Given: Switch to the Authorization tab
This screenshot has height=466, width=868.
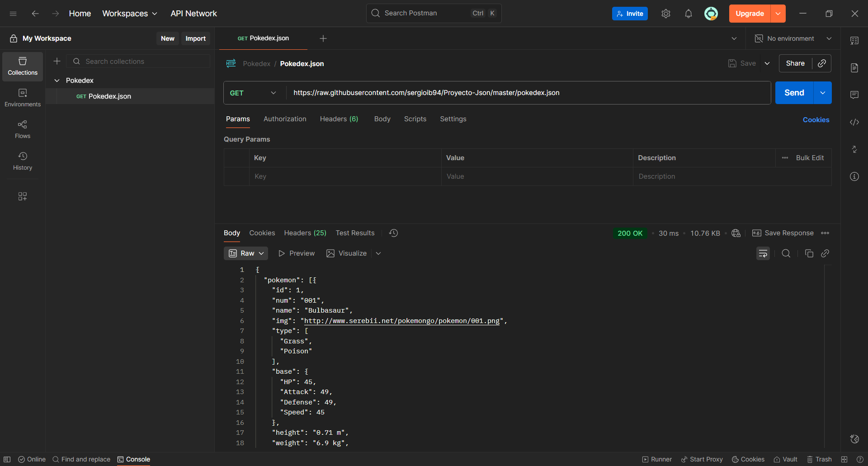Looking at the screenshot, I should [x=285, y=119].
